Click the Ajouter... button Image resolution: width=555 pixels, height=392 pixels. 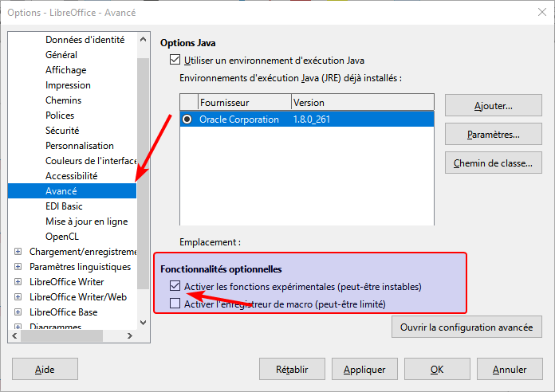(x=494, y=105)
